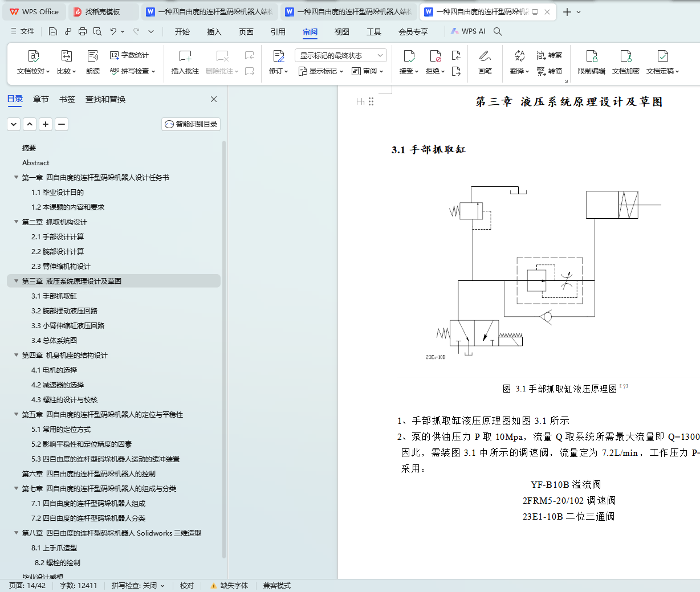Go to 3.1 手部抓取缸 in outline
The width and height of the screenshot is (700, 592).
[54, 296]
